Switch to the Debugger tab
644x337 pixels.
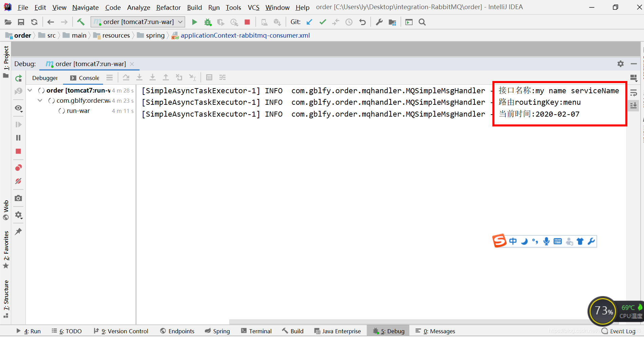pos(45,78)
